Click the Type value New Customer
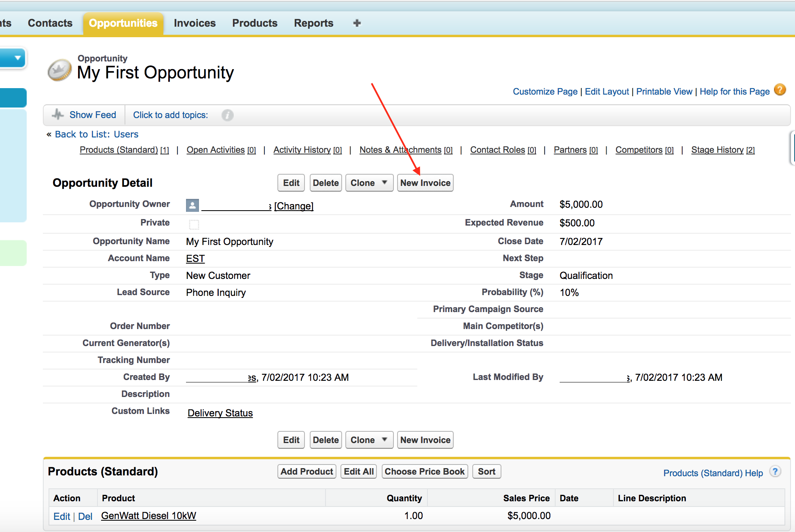 tap(218, 275)
